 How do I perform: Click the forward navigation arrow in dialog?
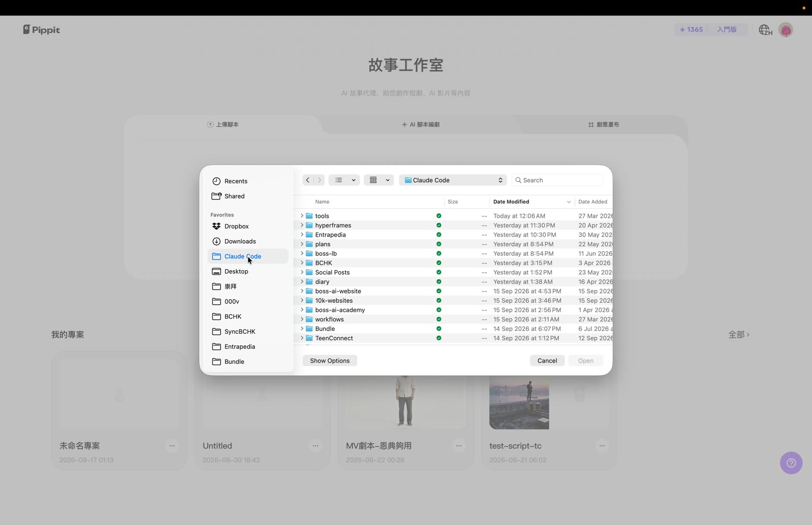click(x=319, y=180)
